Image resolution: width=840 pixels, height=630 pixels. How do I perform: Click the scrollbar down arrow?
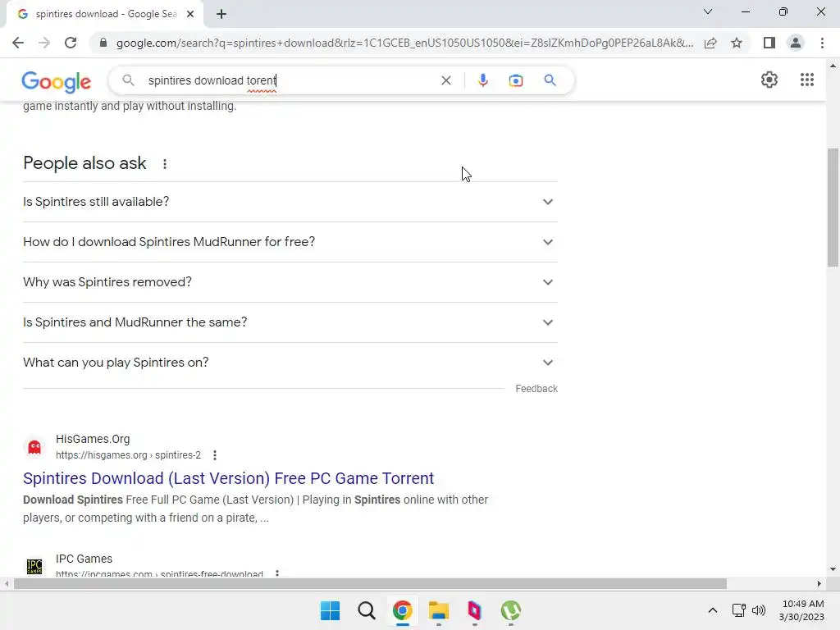click(833, 570)
